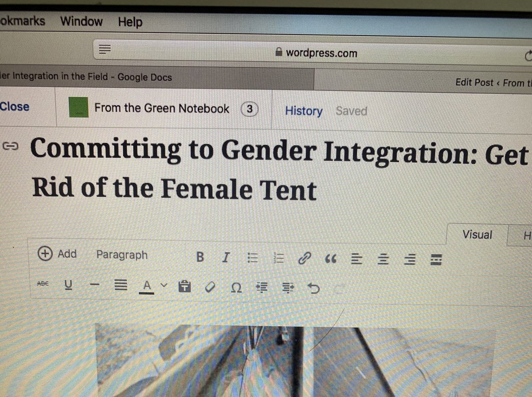
Task: Open the circled 3 drafts counter
Action: 250,109
